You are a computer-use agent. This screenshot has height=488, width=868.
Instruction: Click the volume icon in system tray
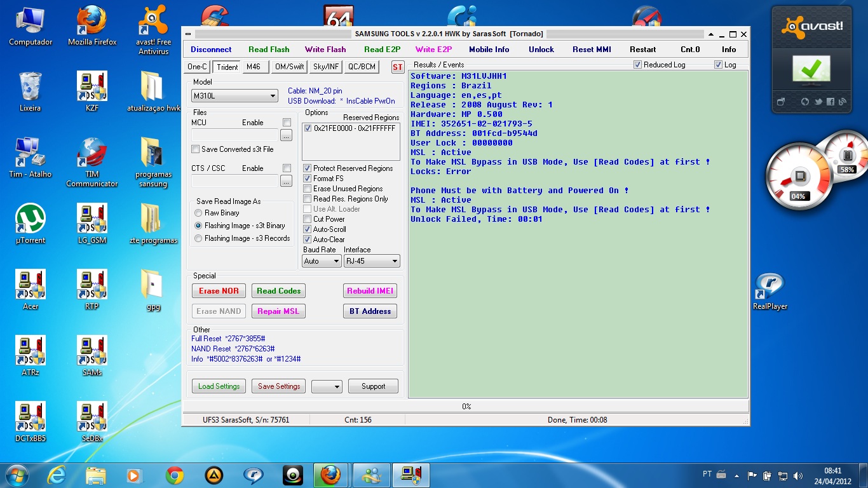click(797, 475)
